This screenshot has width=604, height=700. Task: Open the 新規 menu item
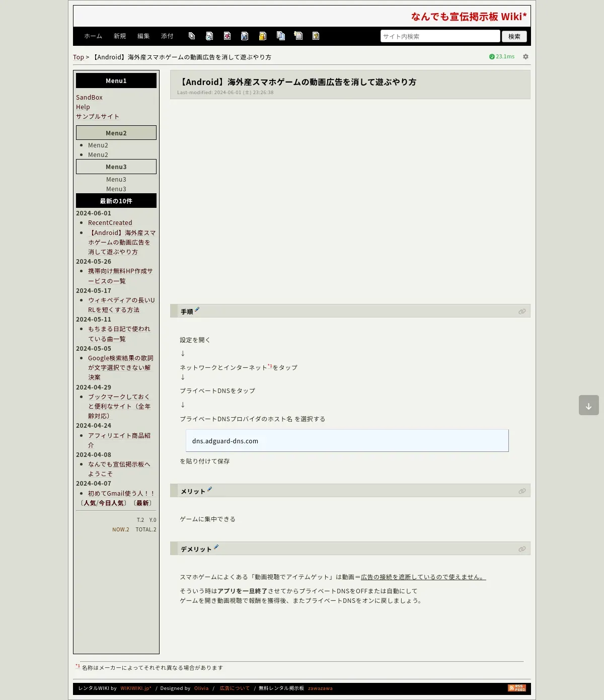click(x=120, y=36)
